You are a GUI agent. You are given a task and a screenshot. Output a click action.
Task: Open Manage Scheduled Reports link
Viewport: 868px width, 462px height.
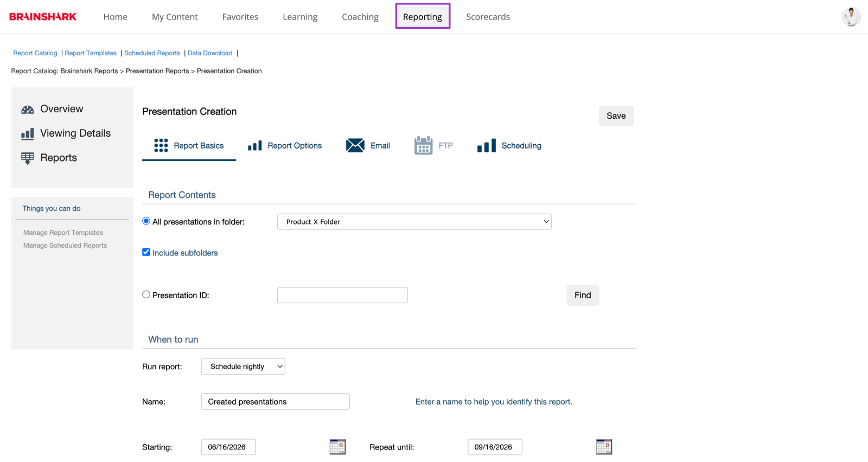pos(65,246)
